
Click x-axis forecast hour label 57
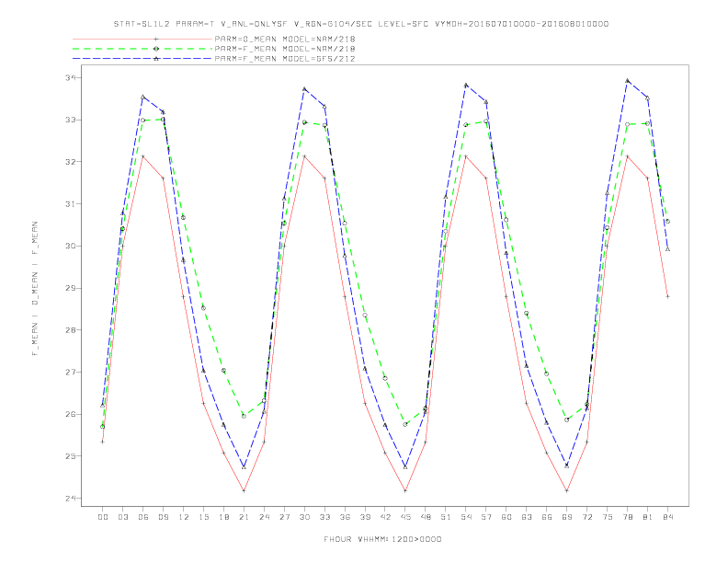pos(486,517)
